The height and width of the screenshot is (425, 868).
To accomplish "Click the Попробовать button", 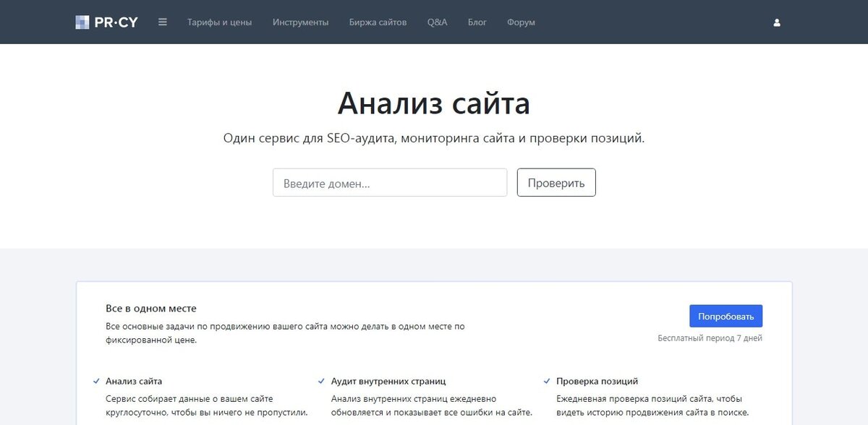I will (726, 316).
